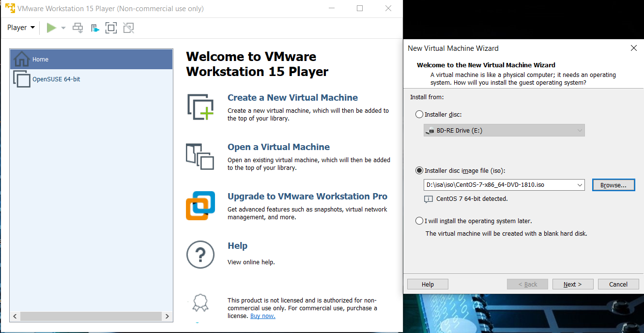
Task: Select Installer disc radio button
Action: click(419, 115)
